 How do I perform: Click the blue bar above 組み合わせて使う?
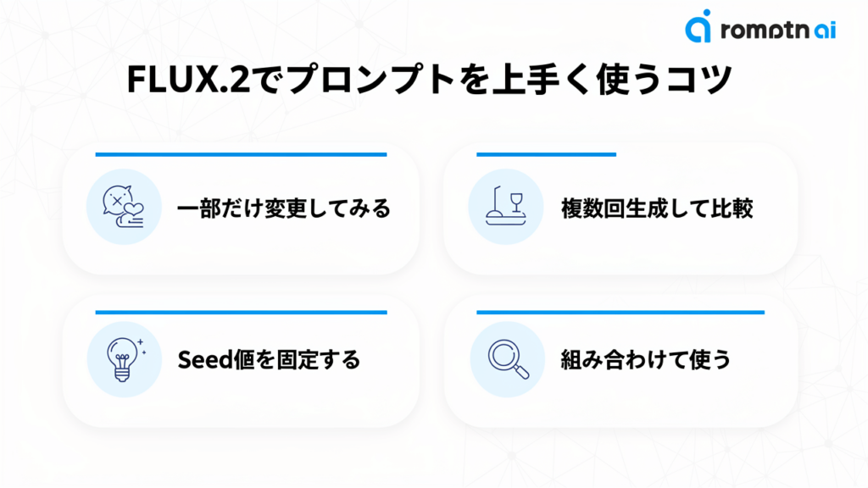[620, 312]
